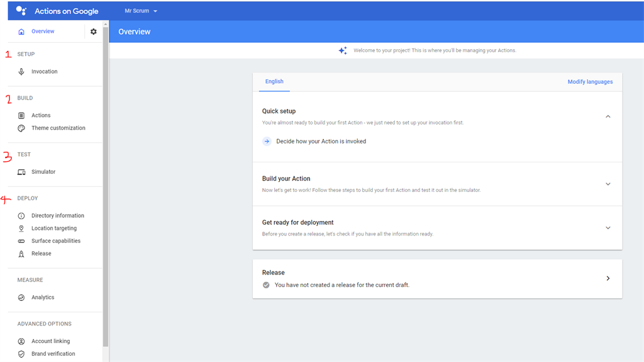Click the Overview page header title
The image size is (644, 362).
[135, 31]
